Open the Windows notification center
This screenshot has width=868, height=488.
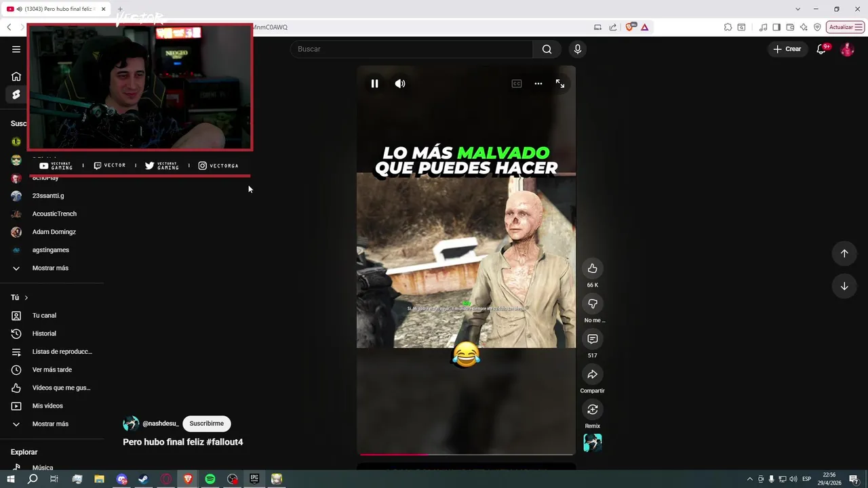(854, 479)
